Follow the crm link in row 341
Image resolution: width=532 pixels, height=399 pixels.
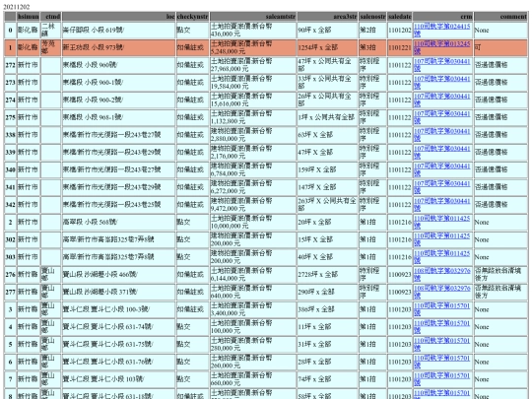click(x=442, y=187)
